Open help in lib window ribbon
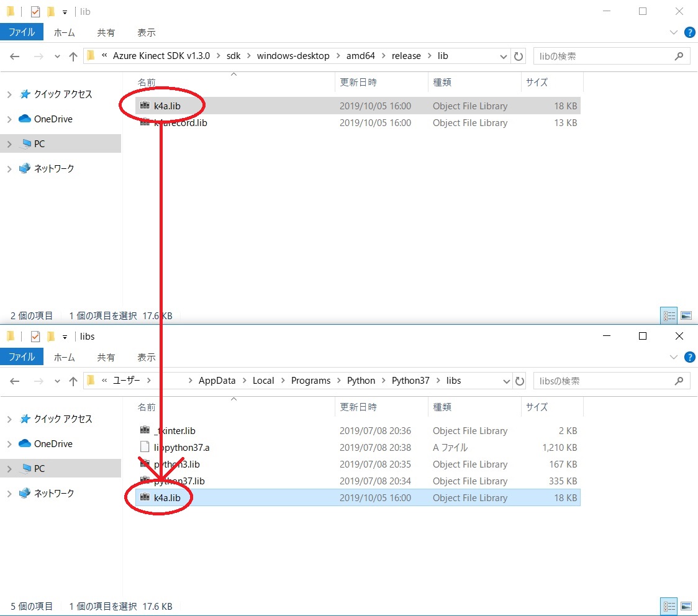The width and height of the screenshot is (698, 616). (689, 32)
